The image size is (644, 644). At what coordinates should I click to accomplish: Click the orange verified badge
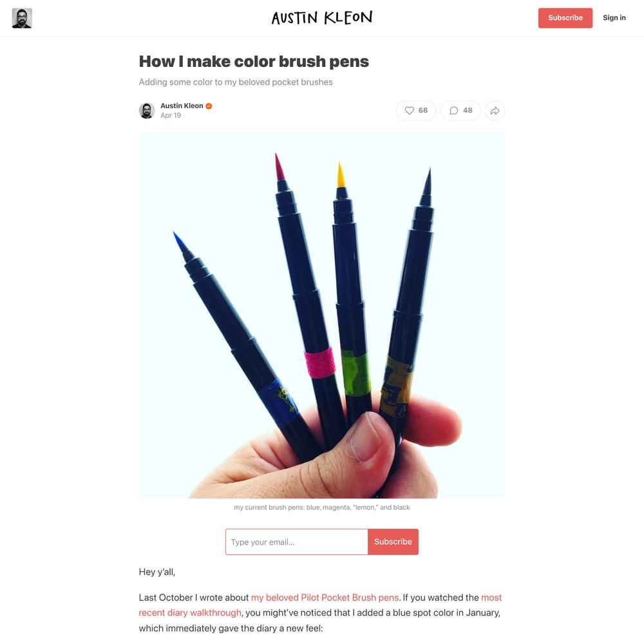coord(209,106)
